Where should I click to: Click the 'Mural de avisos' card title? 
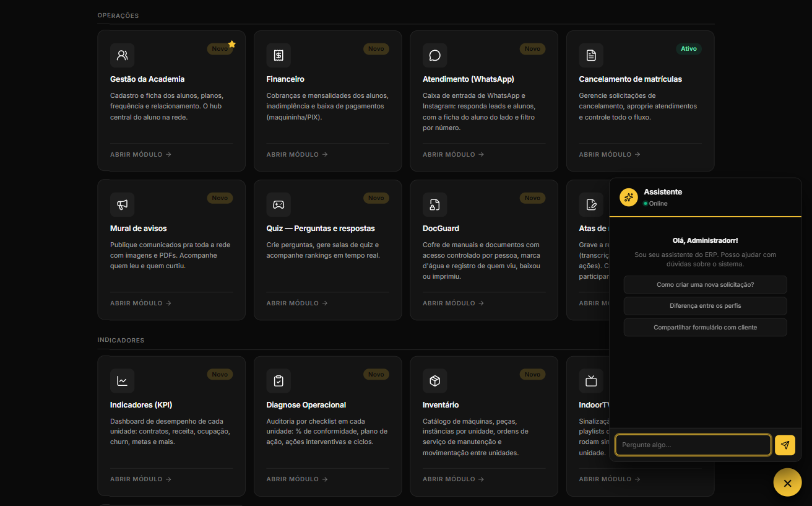point(139,229)
